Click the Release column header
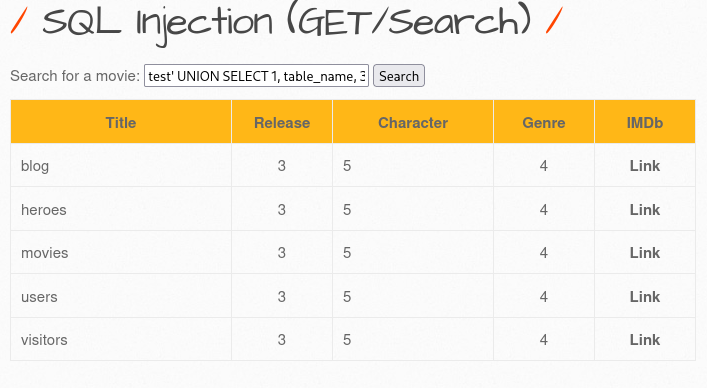707x388 pixels. click(282, 122)
